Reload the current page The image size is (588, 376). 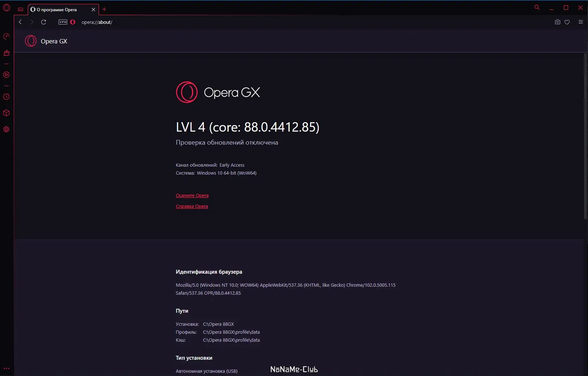pyautogui.click(x=43, y=22)
